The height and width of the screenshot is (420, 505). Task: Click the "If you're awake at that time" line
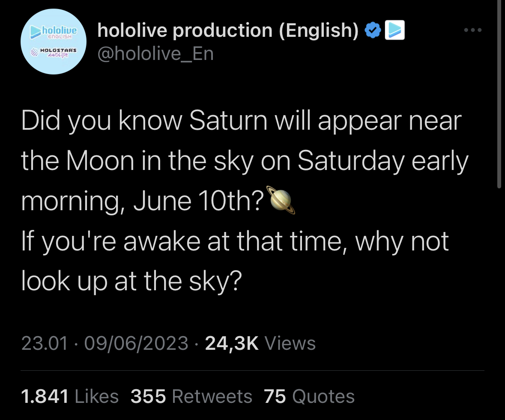pos(235,241)
